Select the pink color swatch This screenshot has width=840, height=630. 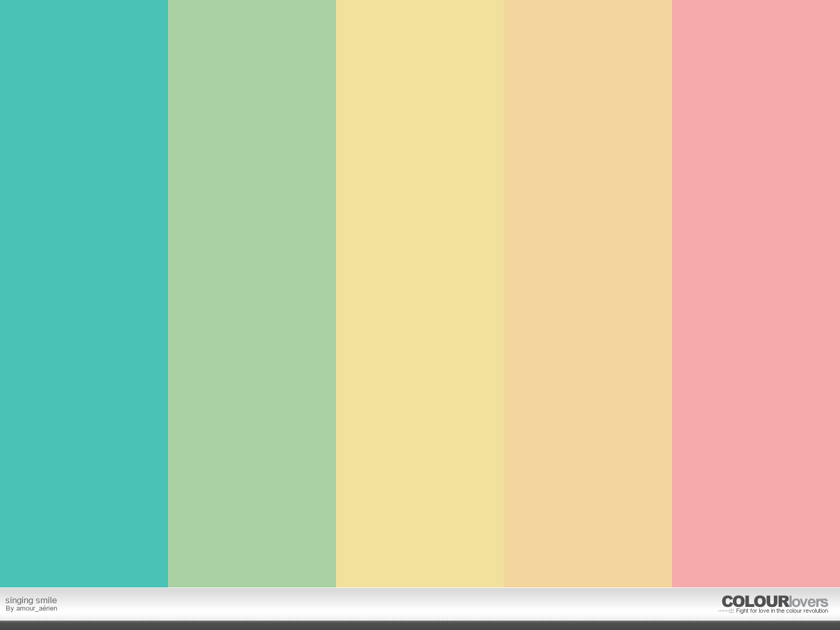756,294
